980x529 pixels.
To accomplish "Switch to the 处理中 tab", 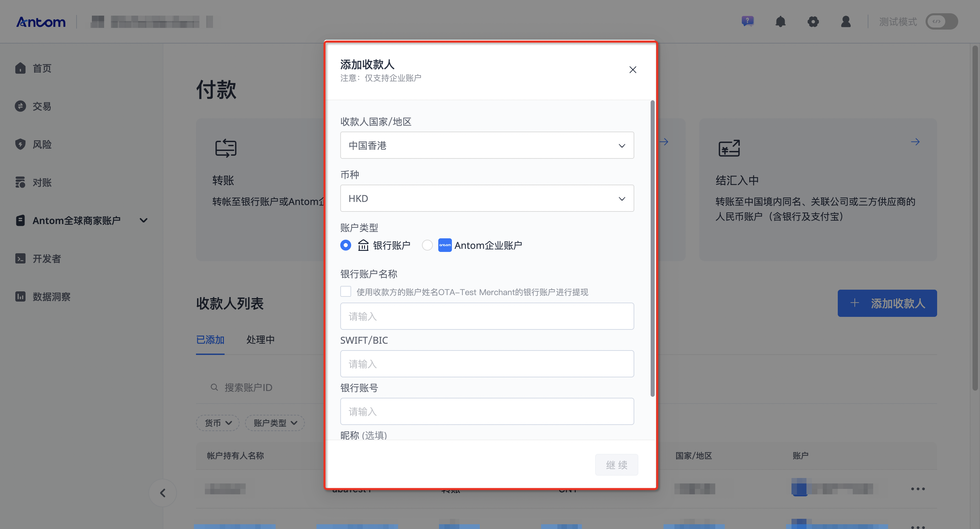I will pos(261,339).
